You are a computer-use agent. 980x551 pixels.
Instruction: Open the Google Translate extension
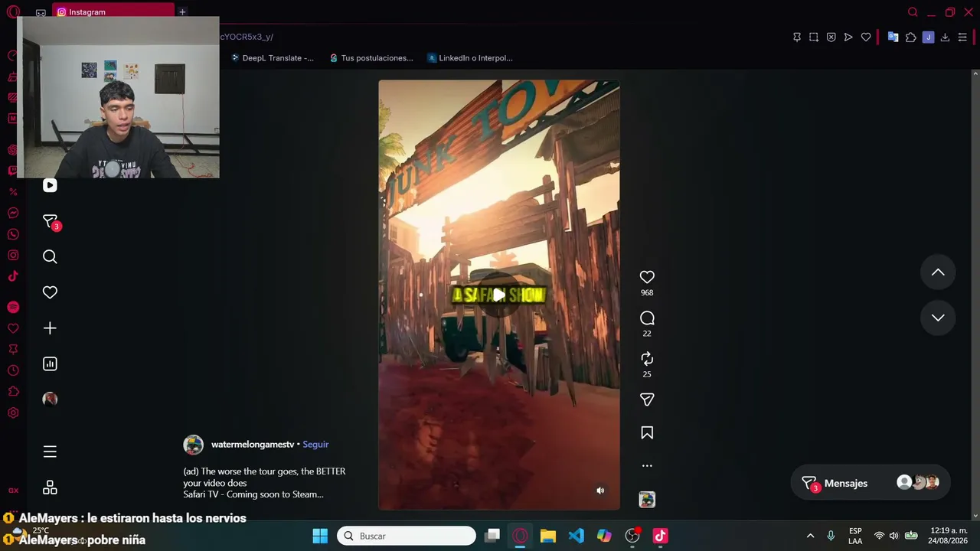[x=893, y=37]
